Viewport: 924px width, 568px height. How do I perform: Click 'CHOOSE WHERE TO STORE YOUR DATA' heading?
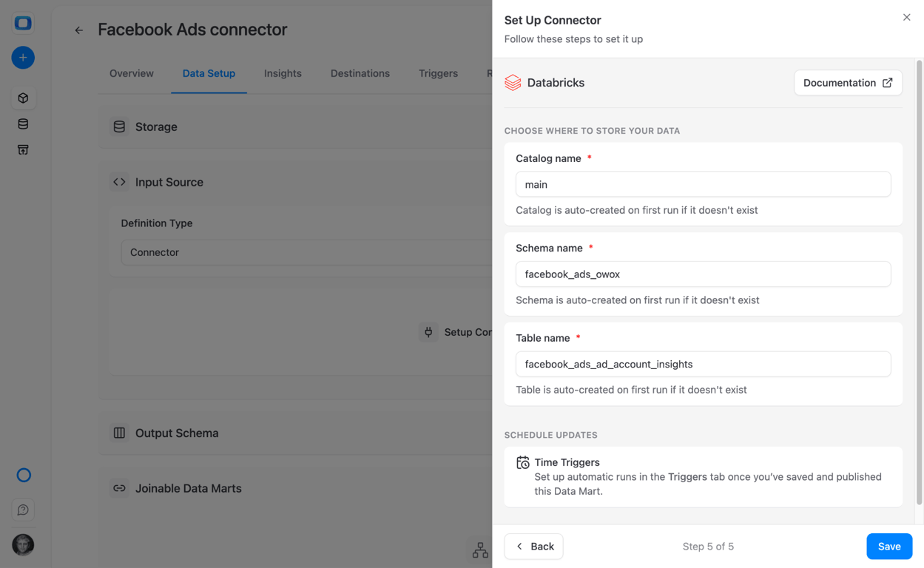[592, 131]
